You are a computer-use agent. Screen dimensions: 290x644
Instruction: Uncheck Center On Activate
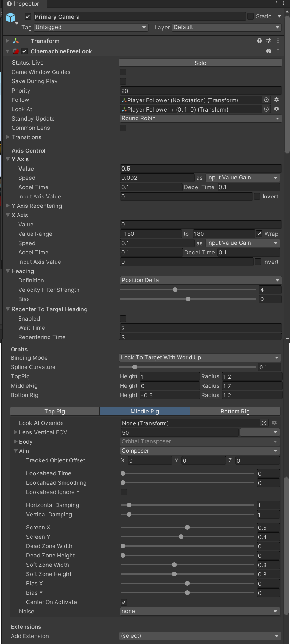(x=124, y=602)
